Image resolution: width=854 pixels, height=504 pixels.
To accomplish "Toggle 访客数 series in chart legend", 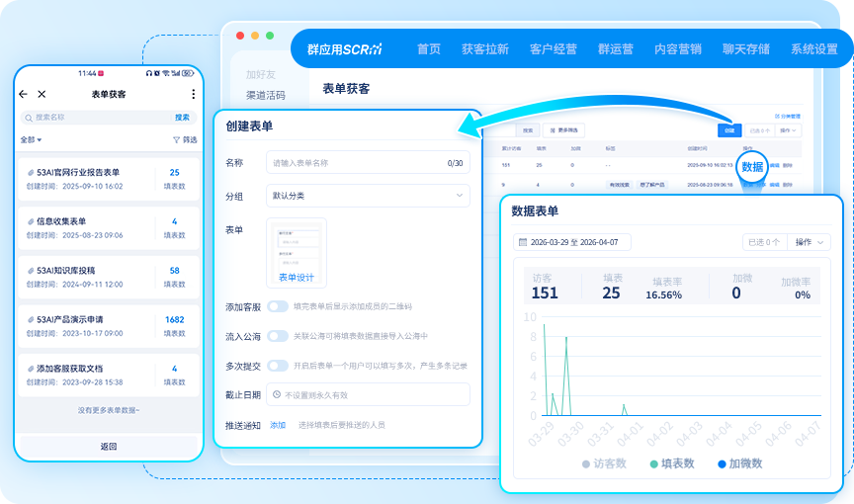I will [x=604, y=463].
